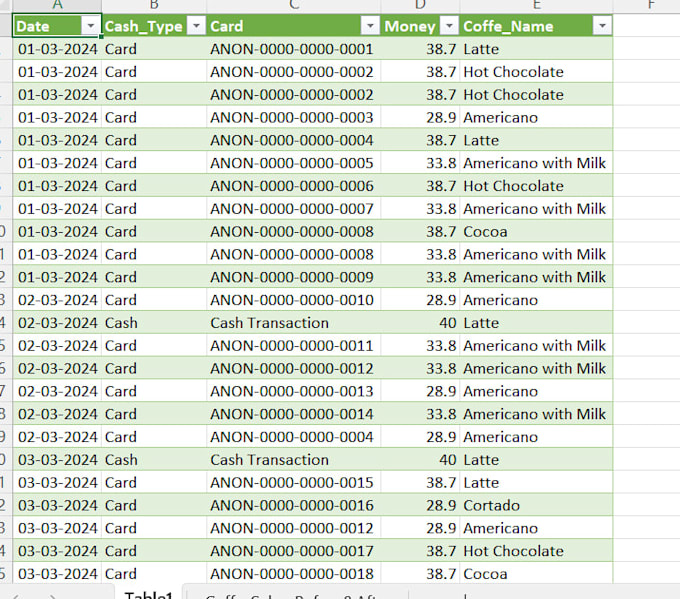Select date cell in ANON-0000-0000-0010 row

pos(57,300)
